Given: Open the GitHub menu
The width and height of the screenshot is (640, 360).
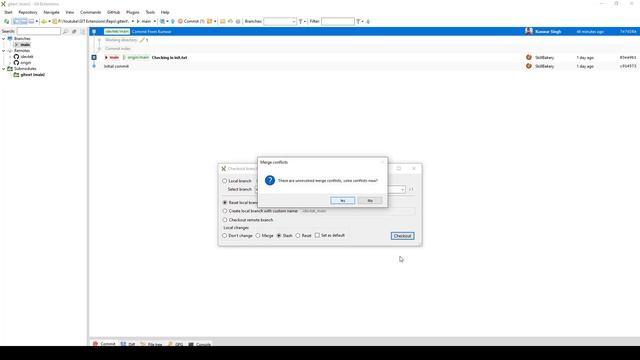Looking at the screenshot, I should pos(113,12).
